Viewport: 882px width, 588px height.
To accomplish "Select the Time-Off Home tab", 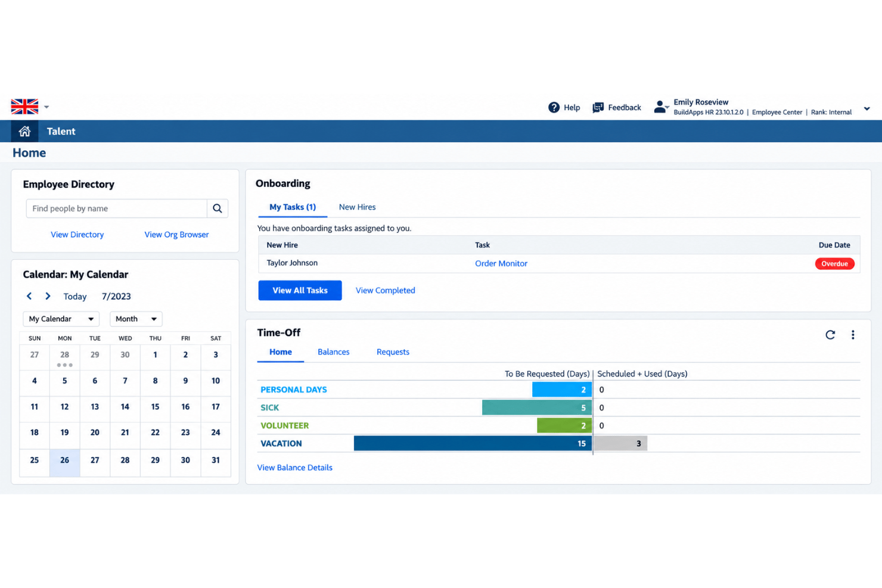I will click(281, 352).
